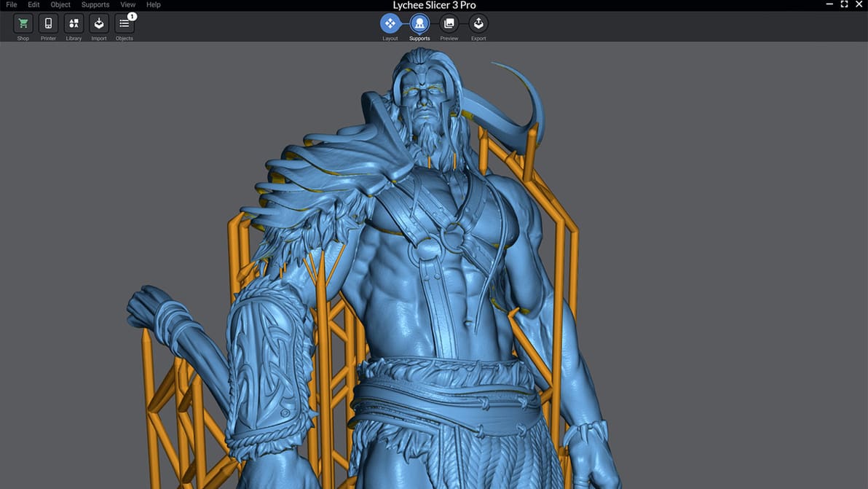Viewport: 868px width, 489px height.
Task: Switch to the Supports step
Action: [x=419, y=23]
